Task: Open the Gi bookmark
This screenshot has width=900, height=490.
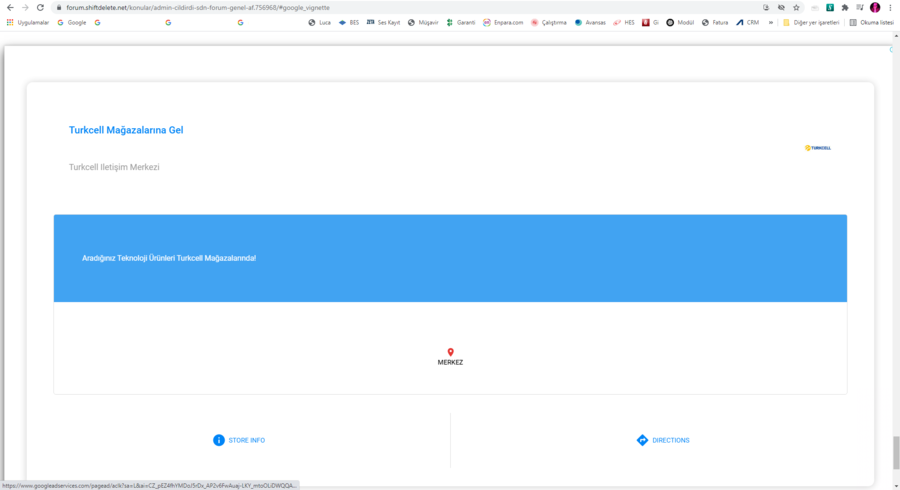Action: coord(650,22)
